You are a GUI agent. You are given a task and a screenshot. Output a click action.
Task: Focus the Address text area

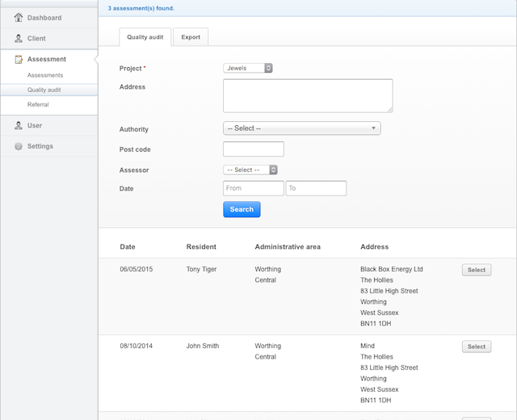[x=308, y=95]
